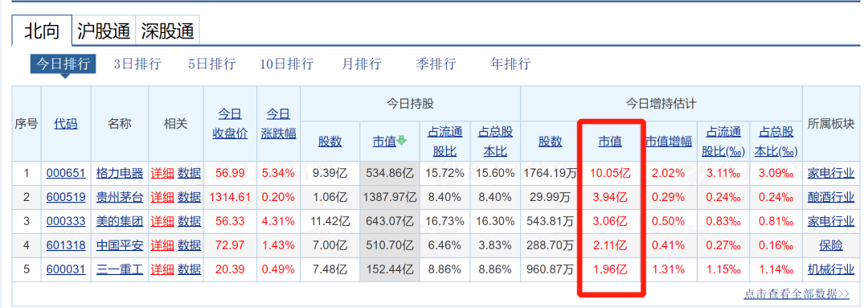Open 详细 link for 格力电器
Viewport: 868px width, 308px height.
point(162,174)
